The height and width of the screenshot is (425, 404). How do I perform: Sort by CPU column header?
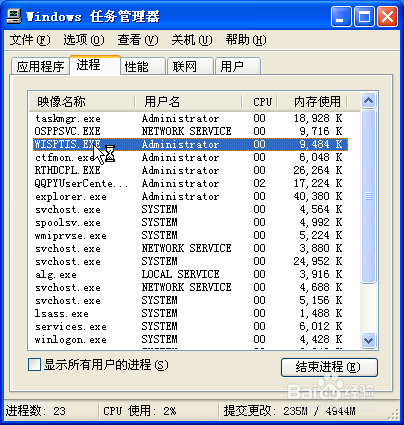coord(260,101)
